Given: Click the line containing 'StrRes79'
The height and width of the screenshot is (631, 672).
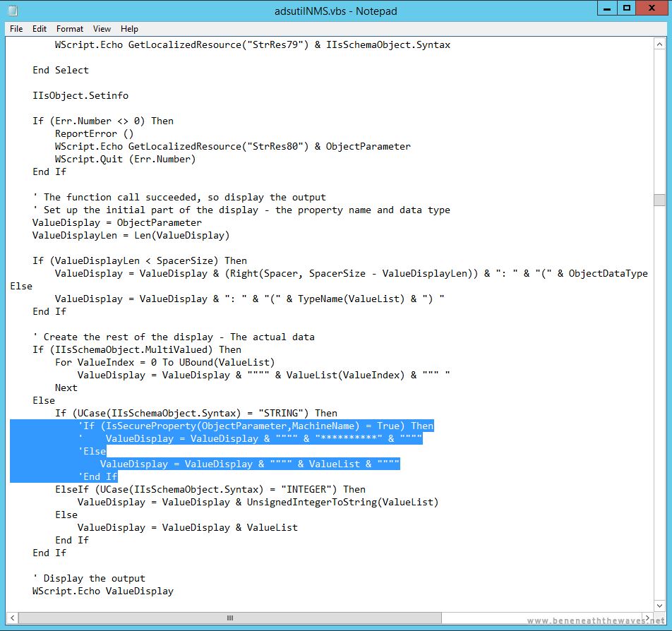Looking at the screenshot, I should (253, 44).
